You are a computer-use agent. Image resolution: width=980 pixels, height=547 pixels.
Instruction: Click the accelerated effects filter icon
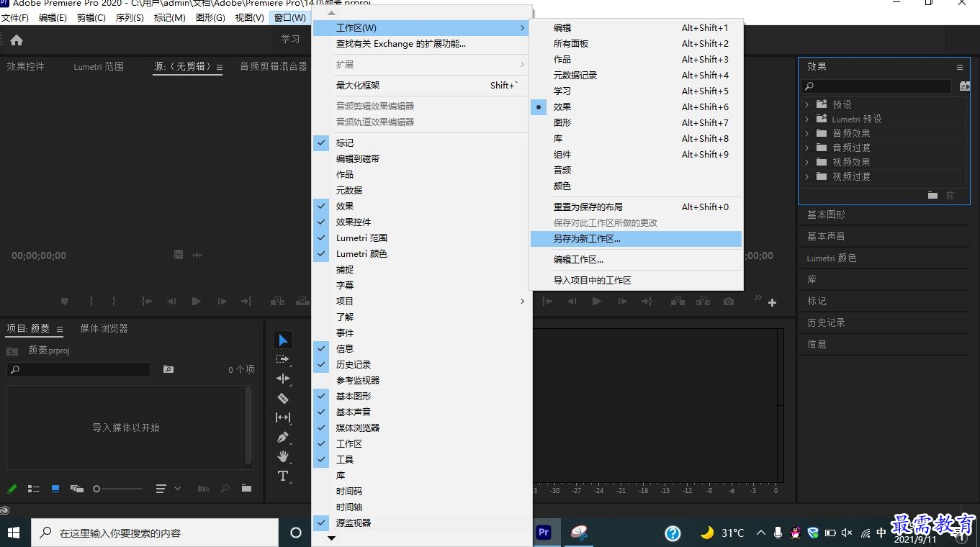coord(965,86)
